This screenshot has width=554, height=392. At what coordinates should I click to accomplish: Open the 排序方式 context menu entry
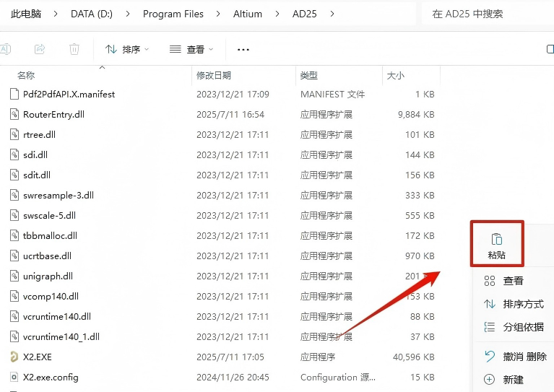click(514, 304)
